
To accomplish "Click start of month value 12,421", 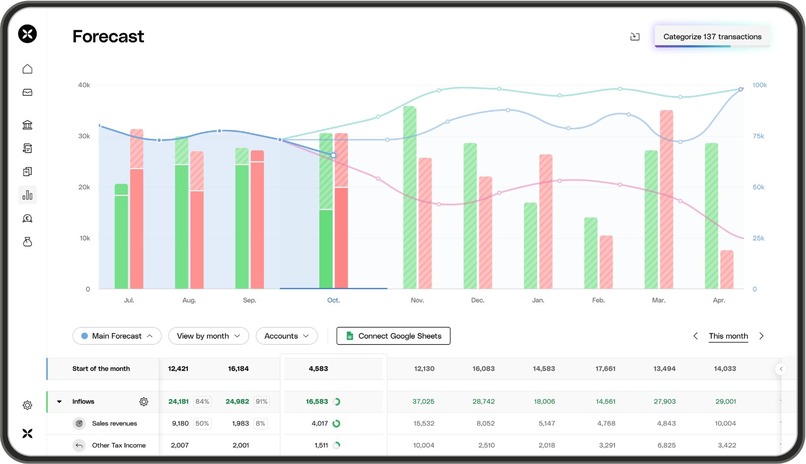I will coord(178,369).
